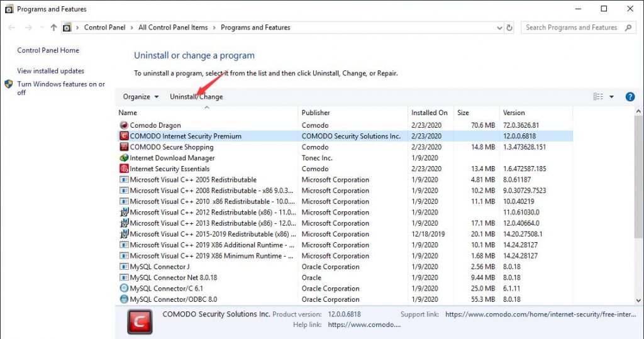This screenshot has height=339, width=644.
Task: Sort by the Publisher column header
Action: tap(353, 113)
